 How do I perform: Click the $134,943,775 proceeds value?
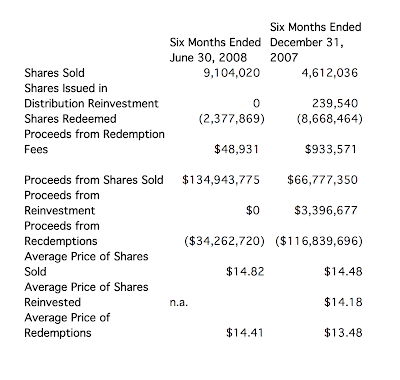[x=221, y=180]
